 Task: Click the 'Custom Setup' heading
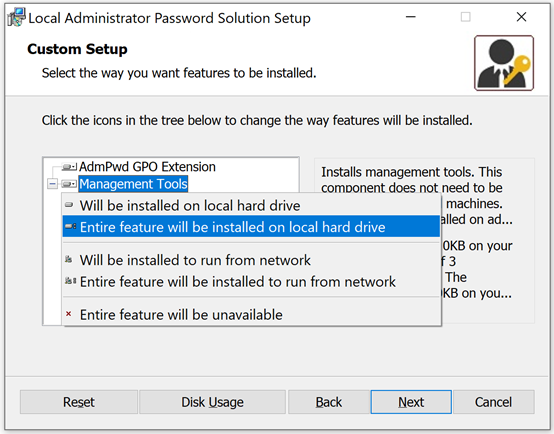(x=77, y=49)
